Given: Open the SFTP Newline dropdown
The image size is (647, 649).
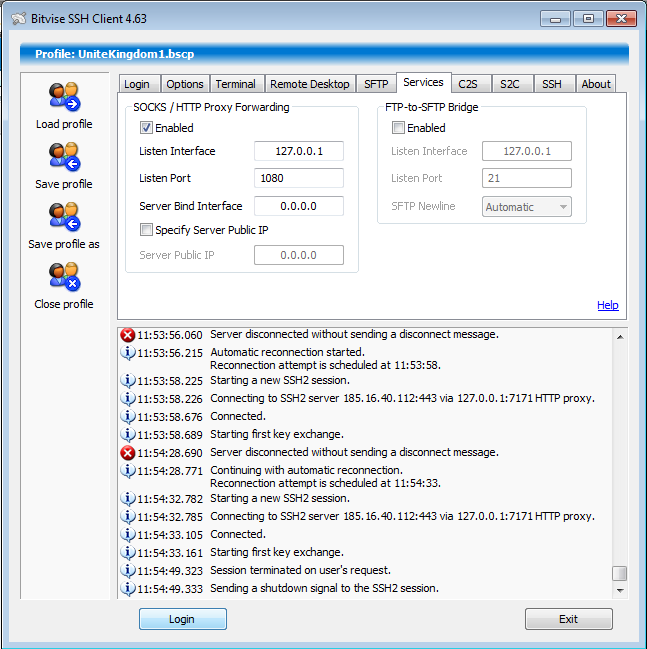Looking at the screenshot, I should [x=527, y=207].
